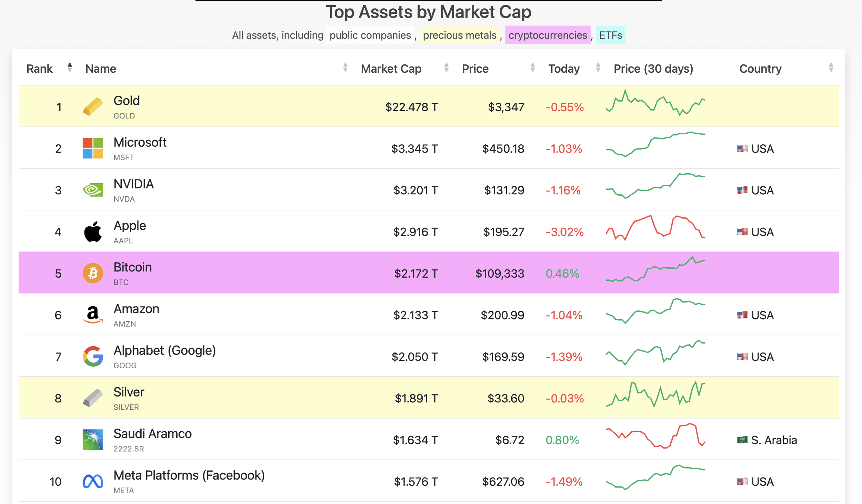Open the Bitcoin asset page
This screenshot has width=862, height=504.
[133, 267]
